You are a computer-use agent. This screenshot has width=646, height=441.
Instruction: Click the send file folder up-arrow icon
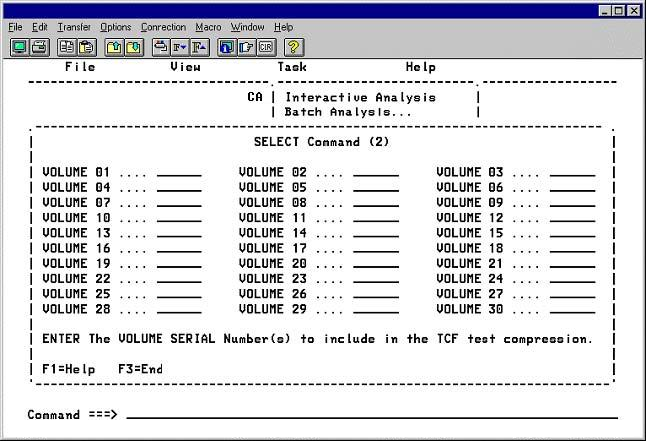pyautogui.click(x=114, y=47)
